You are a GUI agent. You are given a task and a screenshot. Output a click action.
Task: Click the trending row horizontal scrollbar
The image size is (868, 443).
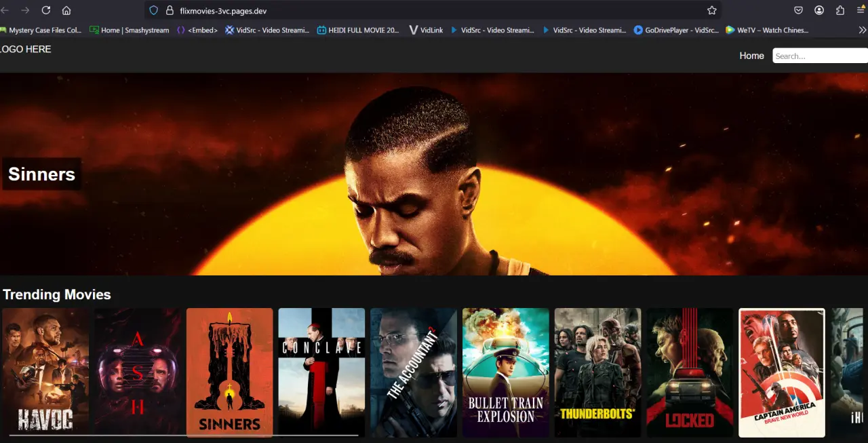point(184,435)
